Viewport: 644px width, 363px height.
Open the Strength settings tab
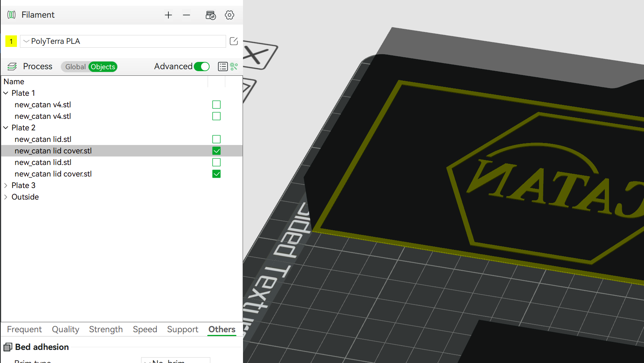pyautogui.click(x=106, y=330)
